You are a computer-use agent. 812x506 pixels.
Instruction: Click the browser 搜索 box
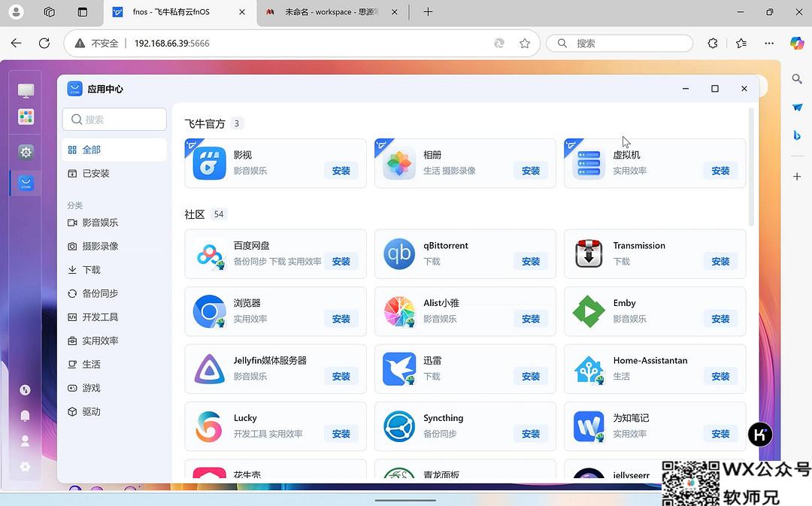click(x=620, y=44)
